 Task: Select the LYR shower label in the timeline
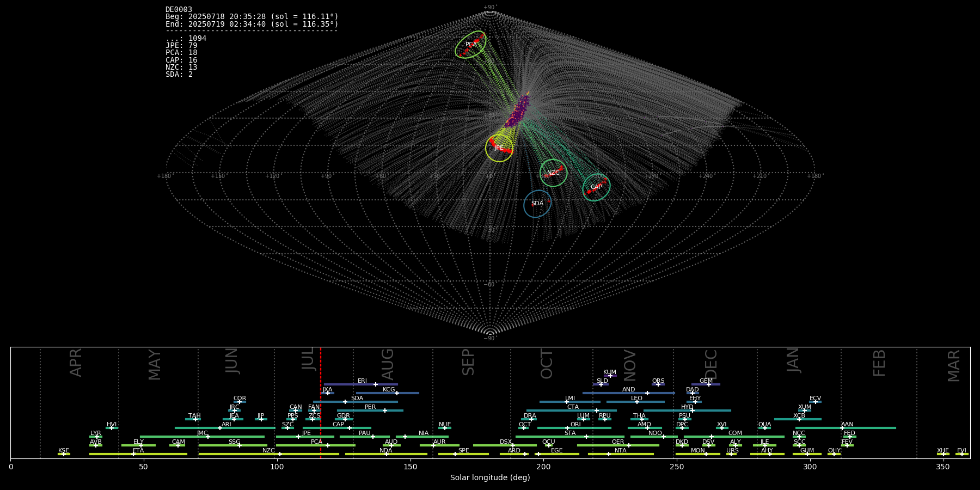(x=95, y=433)
